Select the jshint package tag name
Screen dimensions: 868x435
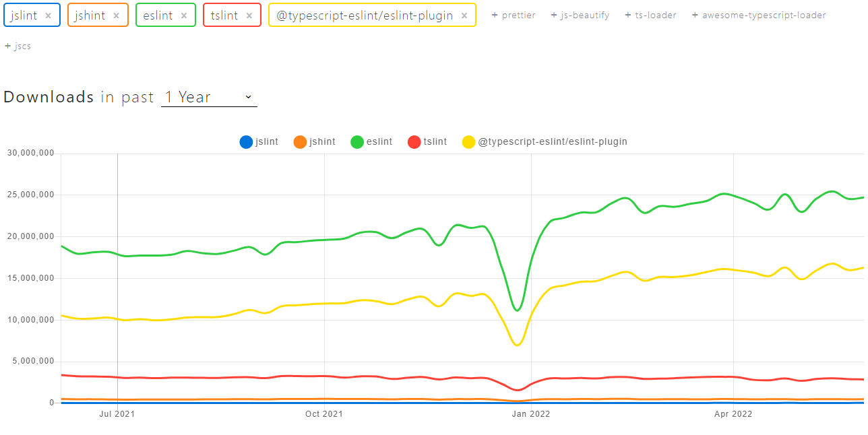(x=90, y=15)
